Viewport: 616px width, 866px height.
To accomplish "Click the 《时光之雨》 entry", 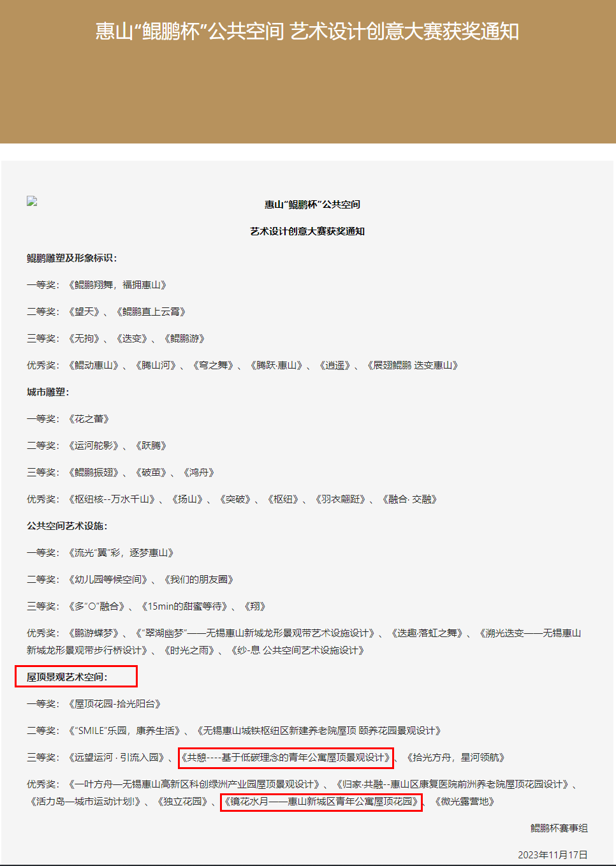I will [189, 650].
